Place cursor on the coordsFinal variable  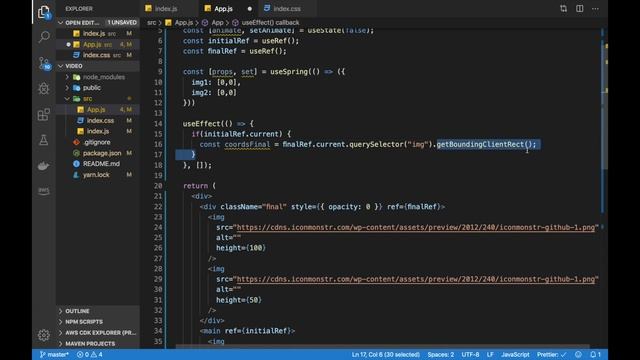[247, 144]
